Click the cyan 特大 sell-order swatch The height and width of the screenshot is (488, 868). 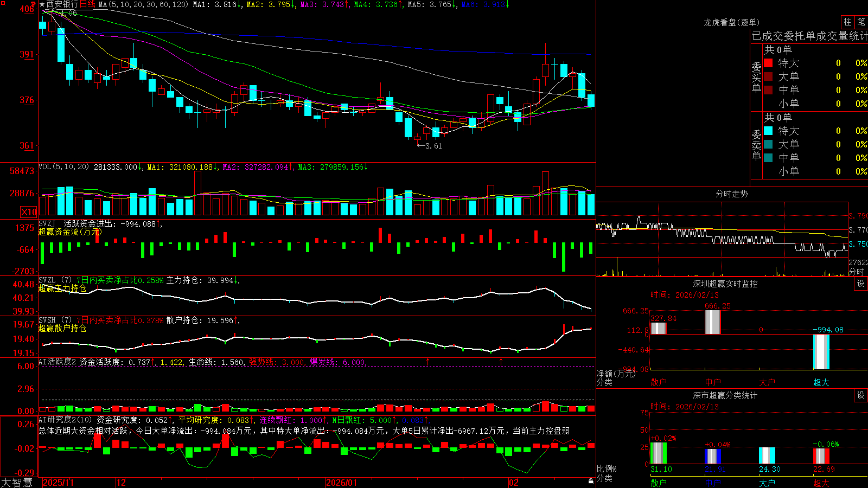coord(768,131)
